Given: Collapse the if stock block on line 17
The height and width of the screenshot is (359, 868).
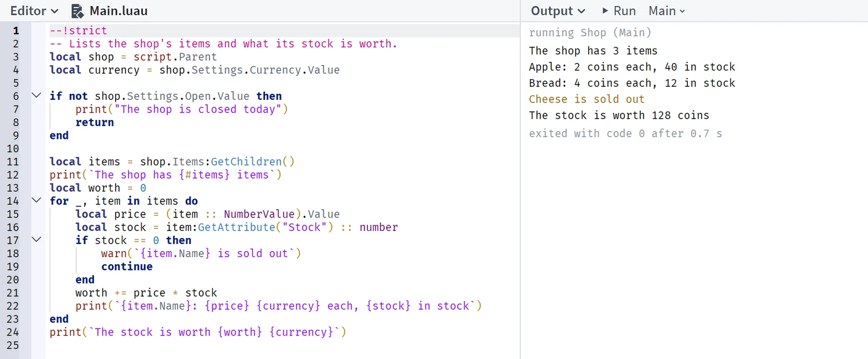Looking at the screenshot, I should pos(36,239).
